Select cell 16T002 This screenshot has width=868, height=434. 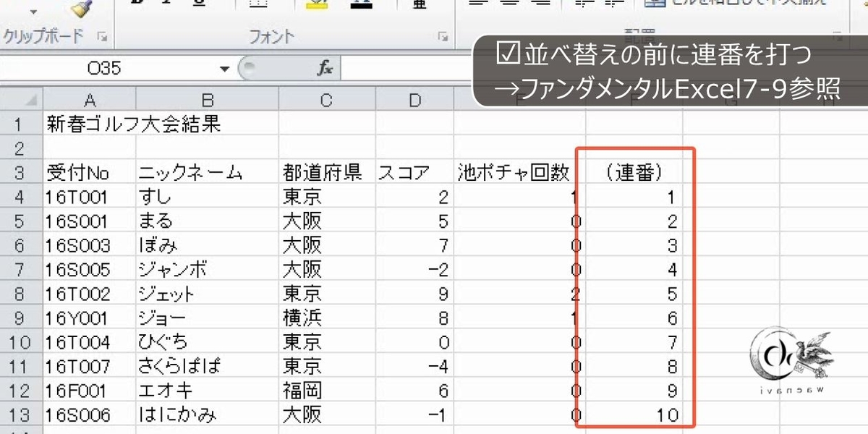(90, 294)
